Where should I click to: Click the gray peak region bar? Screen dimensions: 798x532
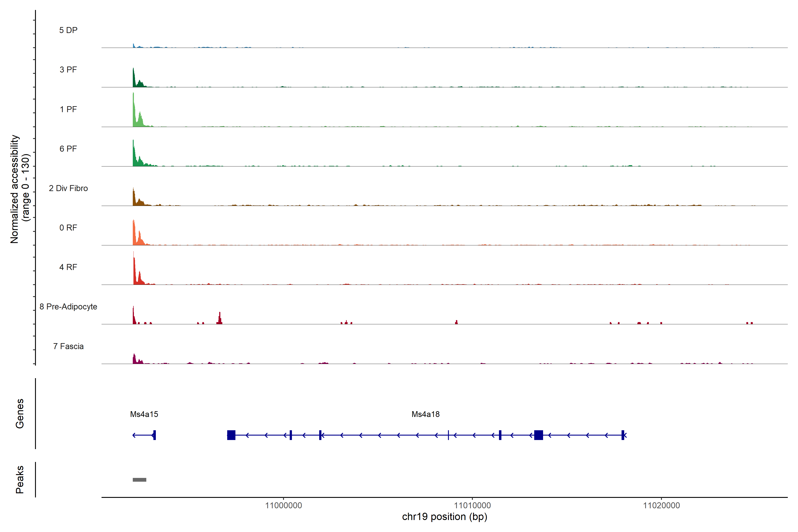139,479
